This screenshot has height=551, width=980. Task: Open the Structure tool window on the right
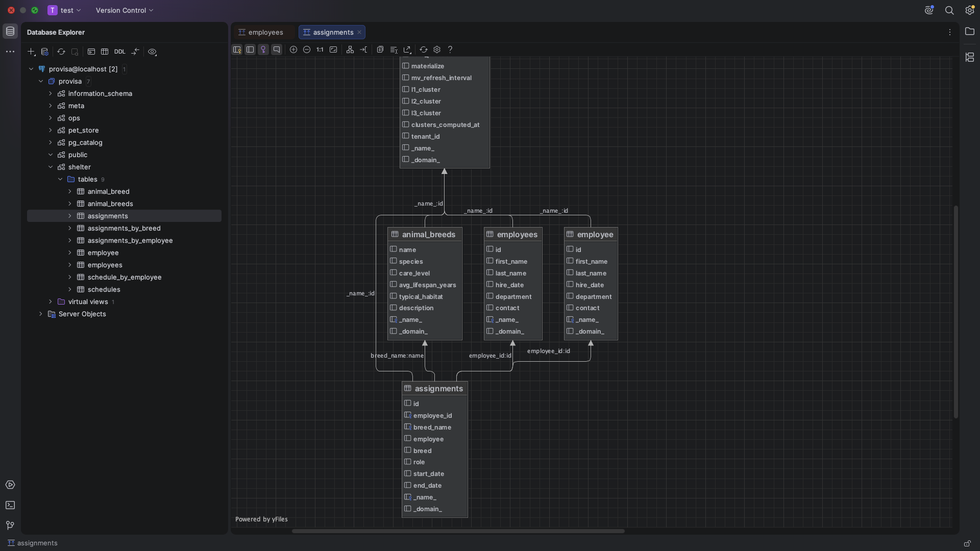pos(970,57)
